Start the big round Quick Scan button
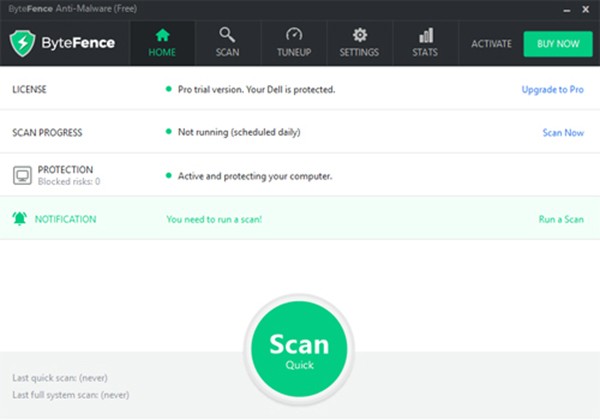This screenshot has width=600, height=420. (x=299, y=350)
